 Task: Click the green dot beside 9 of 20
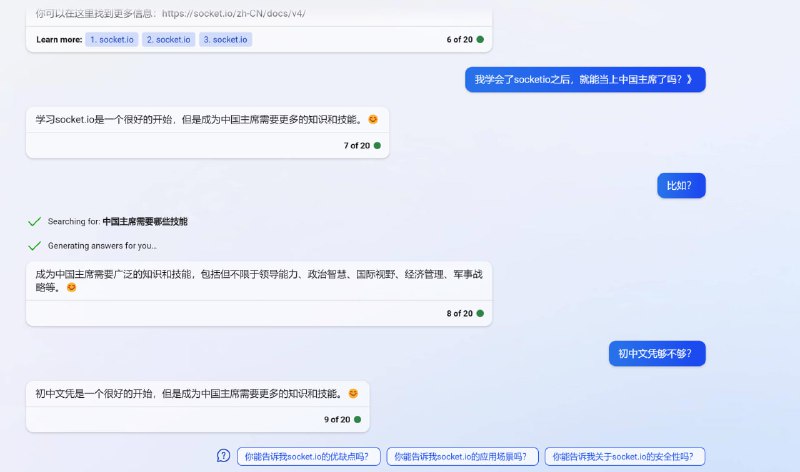(359, 419)
